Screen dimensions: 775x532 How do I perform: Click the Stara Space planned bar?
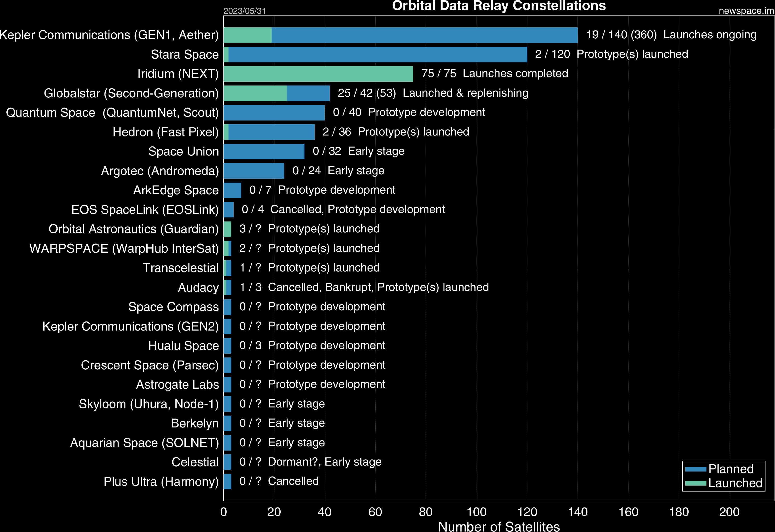click(378, 54)
